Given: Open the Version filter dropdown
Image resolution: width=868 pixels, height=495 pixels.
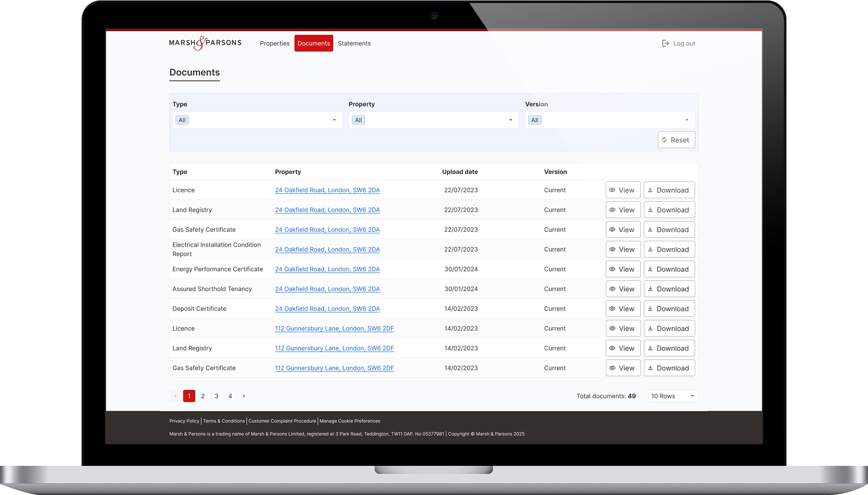Looking at the screenshot, I should click(686, 120).
